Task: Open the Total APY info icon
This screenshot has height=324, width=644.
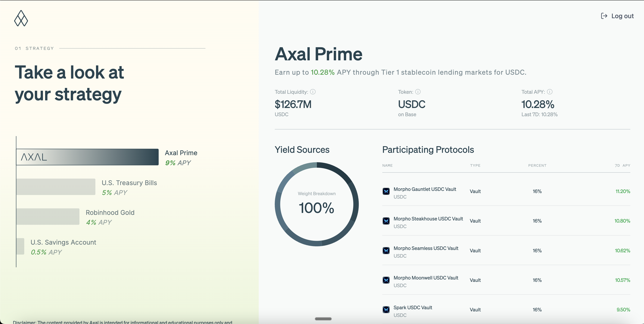Action: coord(549,92)
